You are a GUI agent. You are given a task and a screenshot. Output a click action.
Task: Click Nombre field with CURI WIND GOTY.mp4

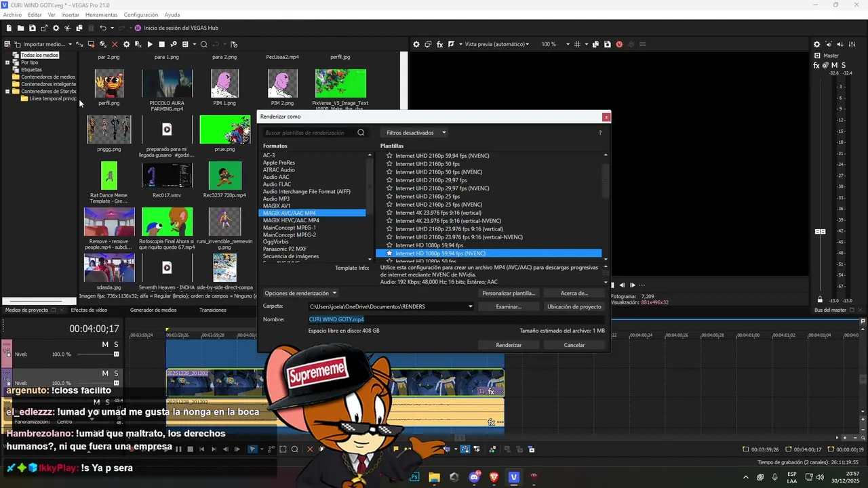coord(456,319)
